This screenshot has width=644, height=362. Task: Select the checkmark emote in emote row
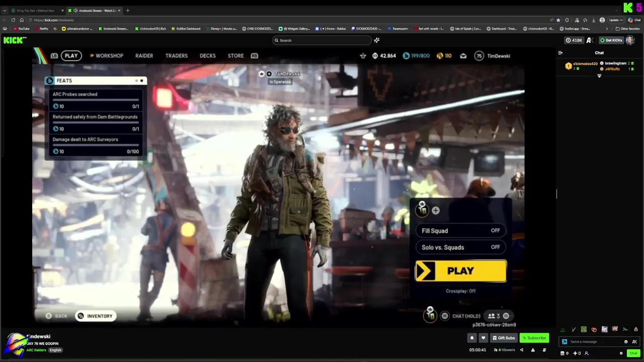[574, 330]
